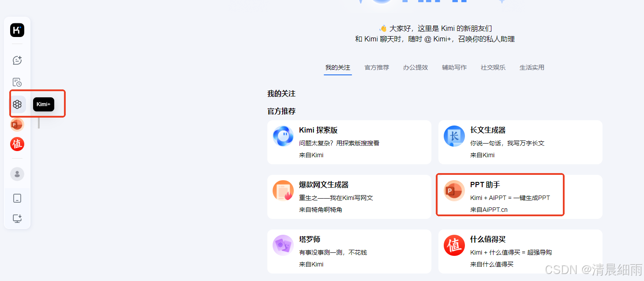Open the 长文生成器 card title
Image resolution: width=644 pixels, height=281 pixels.
[488, 130]
